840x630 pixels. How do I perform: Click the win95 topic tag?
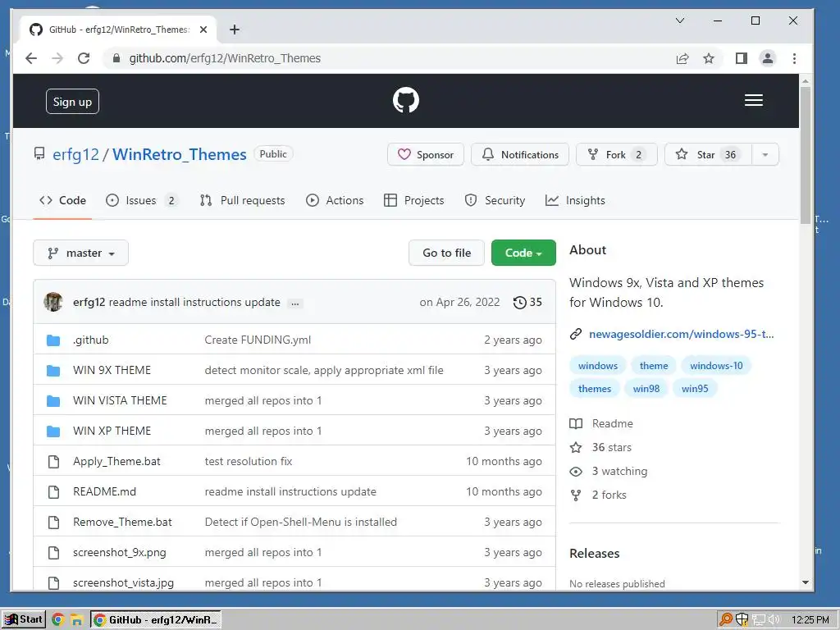click(x=695, y=389)
